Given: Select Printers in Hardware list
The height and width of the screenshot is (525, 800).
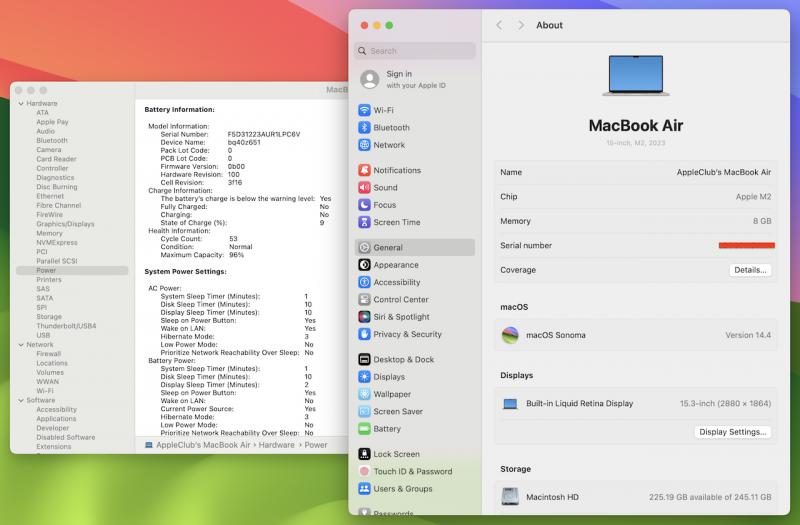Looking at the screenshot, I should (48, 280).
